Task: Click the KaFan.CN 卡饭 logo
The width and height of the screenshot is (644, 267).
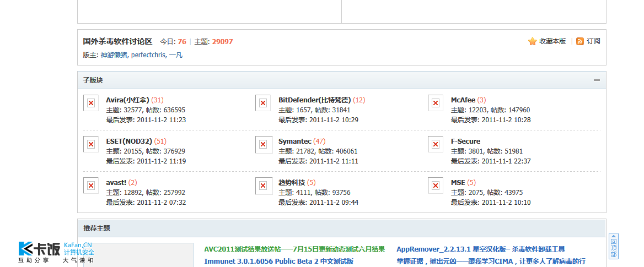Action: [x=56, y=252]
